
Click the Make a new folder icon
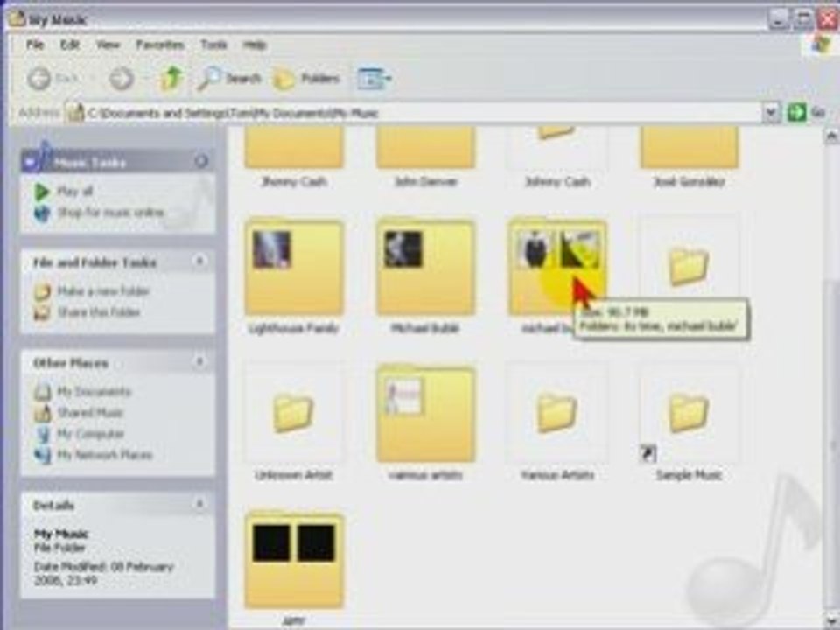point(42,291)
